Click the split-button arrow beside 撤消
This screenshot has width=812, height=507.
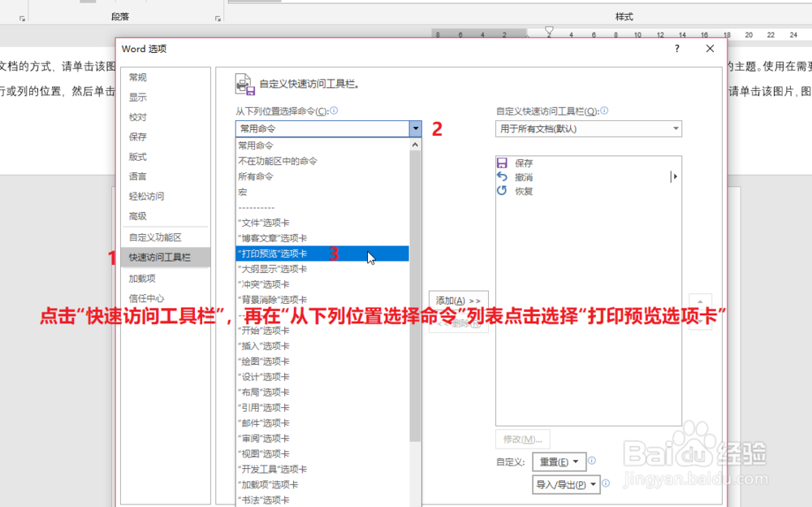pyautogui.click(x=674, y=177)
